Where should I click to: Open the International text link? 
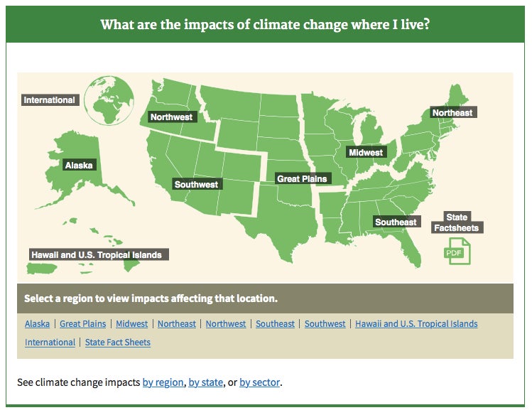point(50,342)
